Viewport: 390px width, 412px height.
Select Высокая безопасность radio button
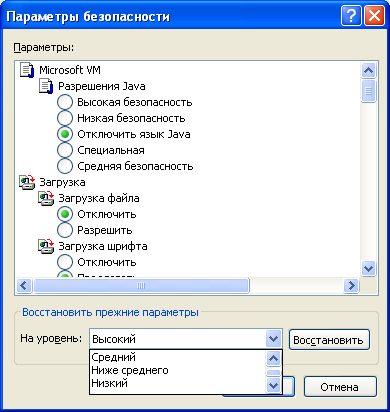(65, 102)
